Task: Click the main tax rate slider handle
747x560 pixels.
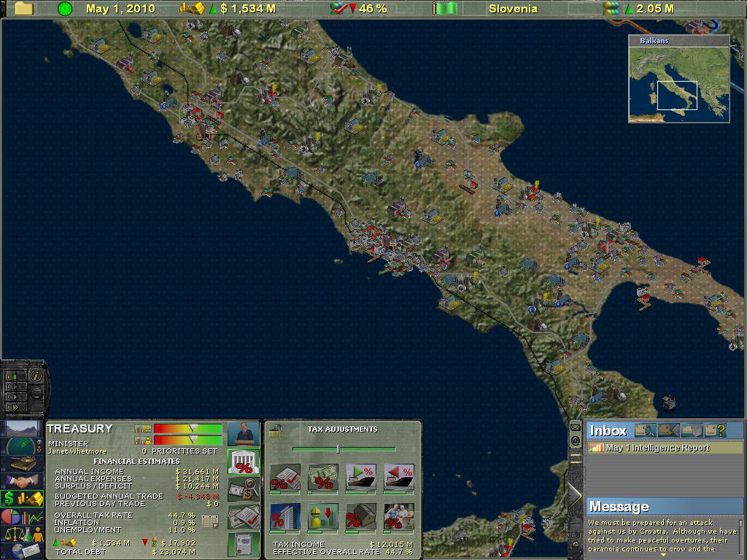Action: pyautogui.click(x=338, y=448)
